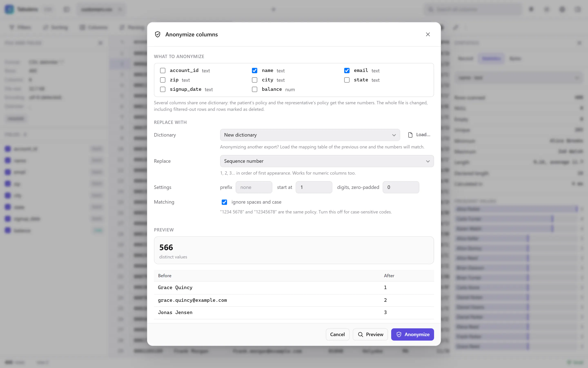
Task: Open the Replace method dropdown
Action: 327,161
